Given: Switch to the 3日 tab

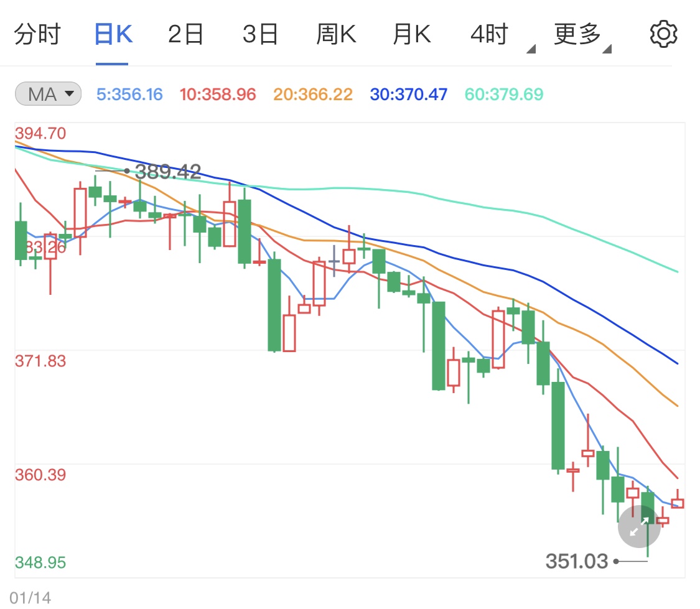Looking at the screenshot, I should tap(260, 34).
